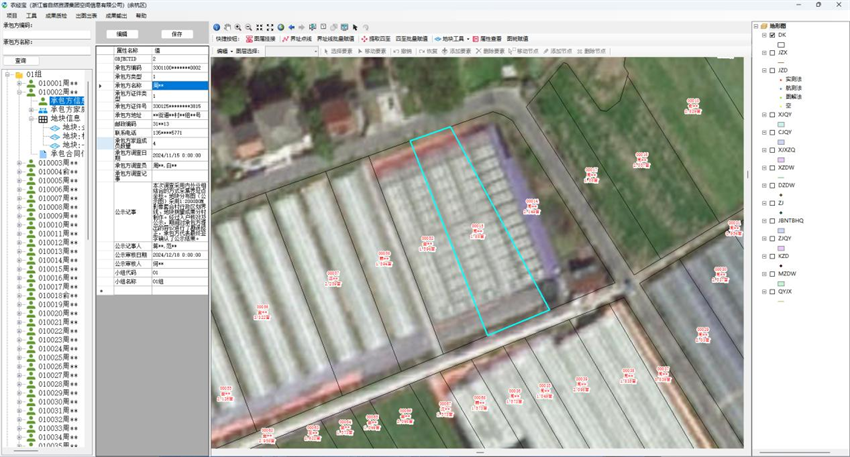Open the 成果质检 menu
The height and width of the screenshot is (457, 850).
[x=56, y=16]
